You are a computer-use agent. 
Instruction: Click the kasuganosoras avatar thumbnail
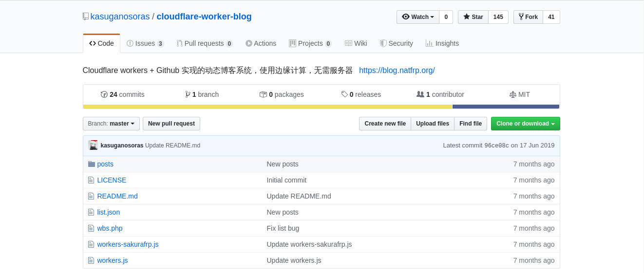(93, 145)
